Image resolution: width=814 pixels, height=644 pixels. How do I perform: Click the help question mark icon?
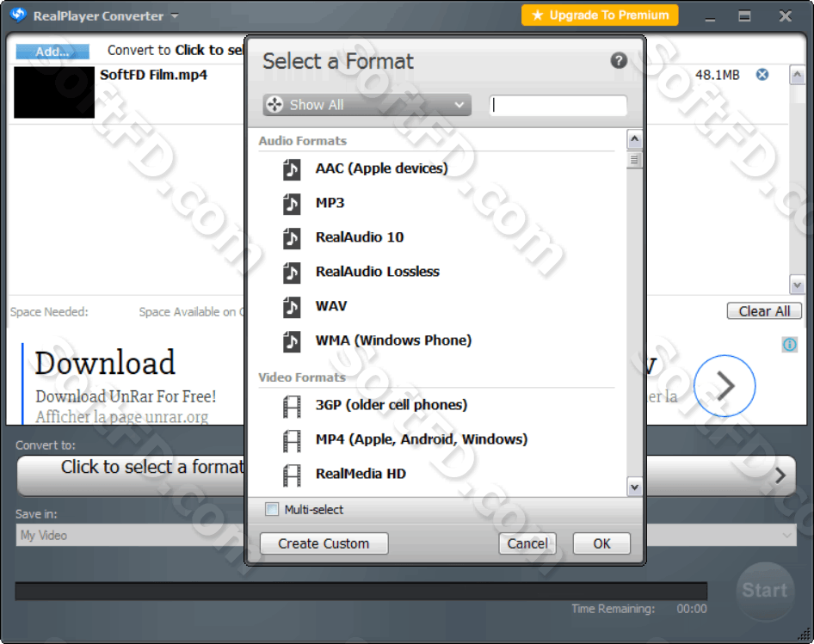click(619, 61)
